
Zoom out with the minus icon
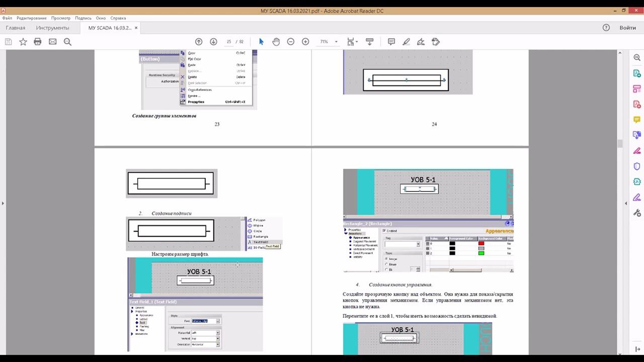click(x=290, y=42)
